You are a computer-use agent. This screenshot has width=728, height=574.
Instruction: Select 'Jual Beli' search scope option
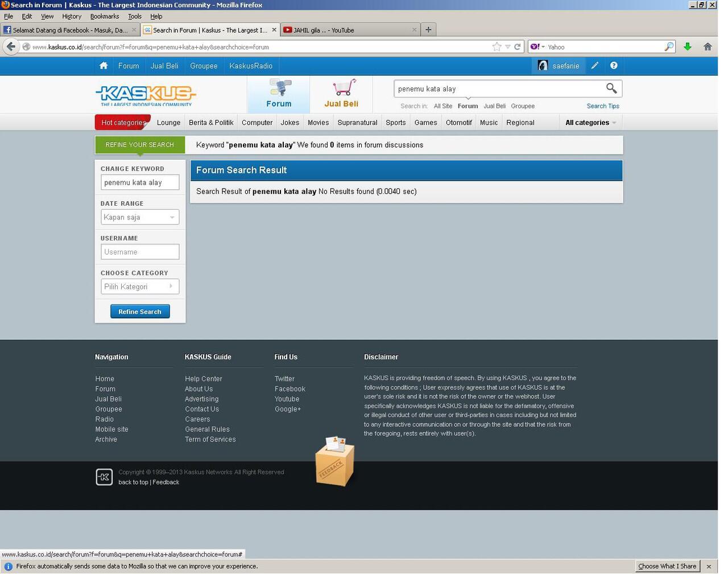point(494,106)
